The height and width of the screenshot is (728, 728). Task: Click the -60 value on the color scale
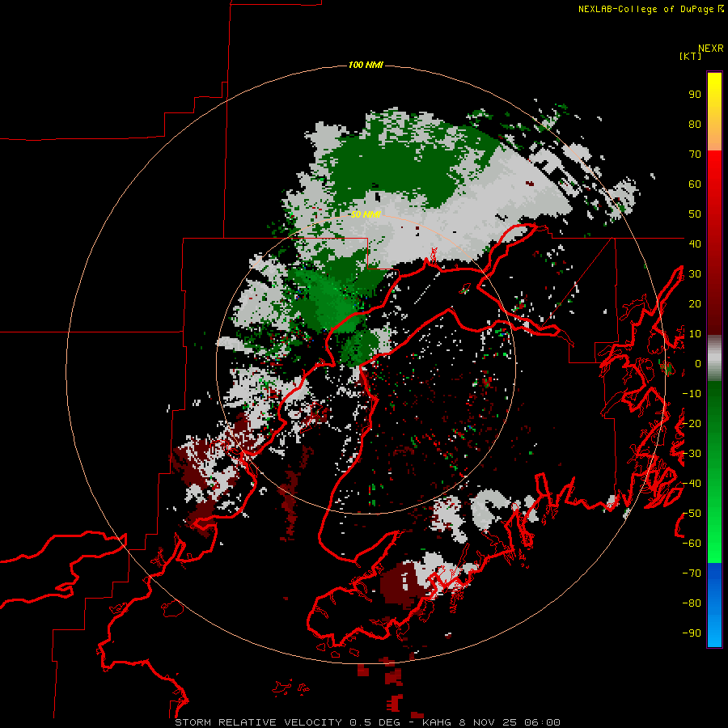pyautogui.click(x=692, y=544)
